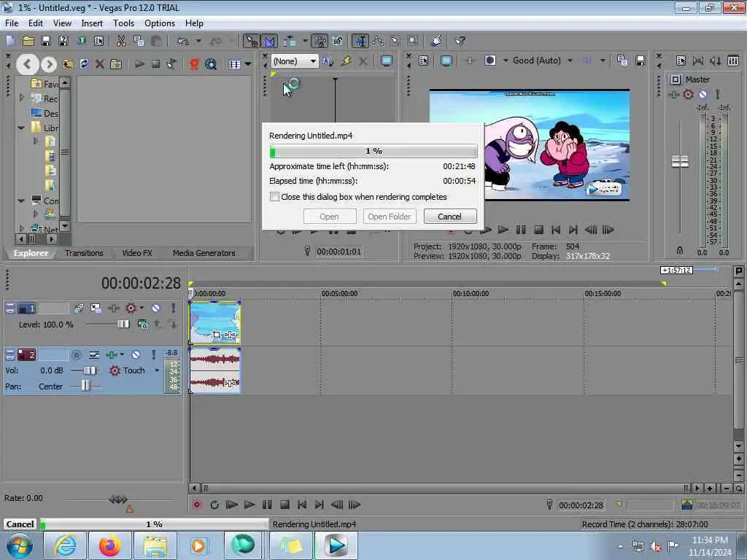Click the red Record button on timeline transport

197,505
